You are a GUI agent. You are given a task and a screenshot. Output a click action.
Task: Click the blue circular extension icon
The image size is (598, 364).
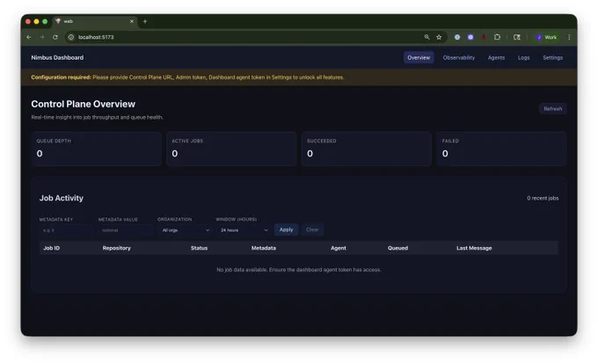tap(457, 37)
